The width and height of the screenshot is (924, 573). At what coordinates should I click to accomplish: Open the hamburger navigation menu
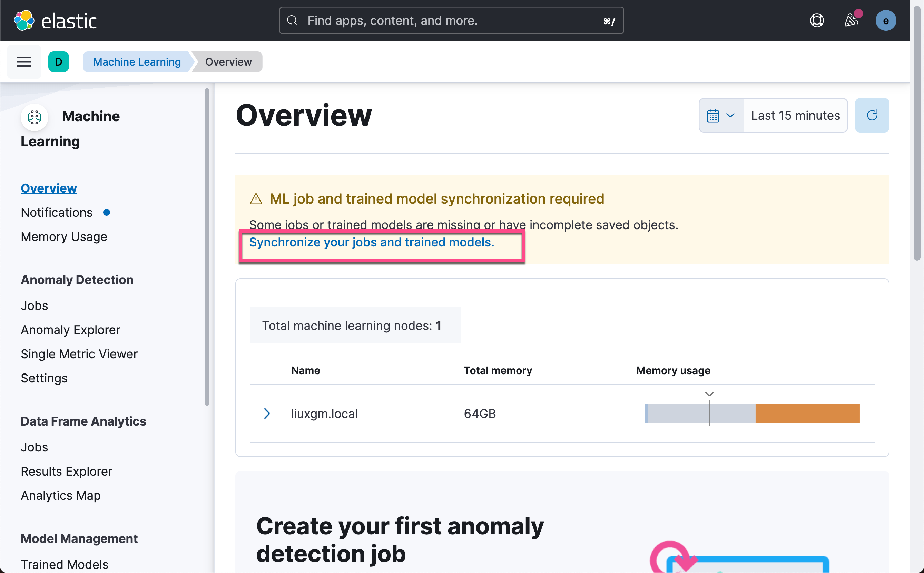24,62
